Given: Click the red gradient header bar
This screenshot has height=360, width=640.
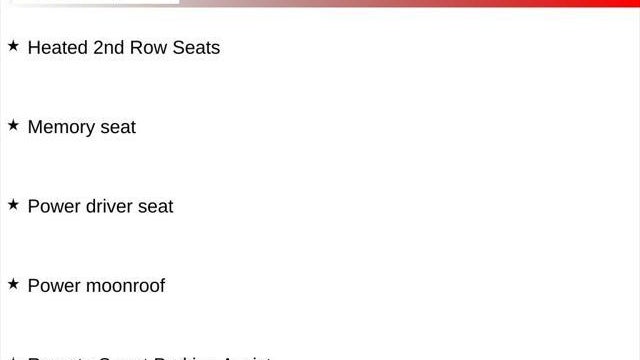Looking at the screenshot, I should [408, 3].
